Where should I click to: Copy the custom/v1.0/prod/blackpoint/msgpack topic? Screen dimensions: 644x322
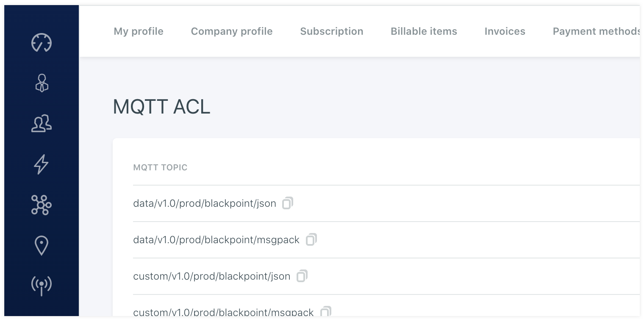pos(325,312)
